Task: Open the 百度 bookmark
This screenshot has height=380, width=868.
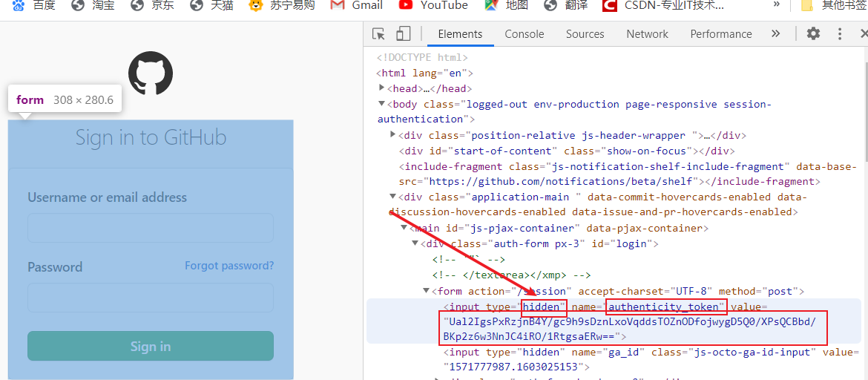Action: tap(34, 5)
